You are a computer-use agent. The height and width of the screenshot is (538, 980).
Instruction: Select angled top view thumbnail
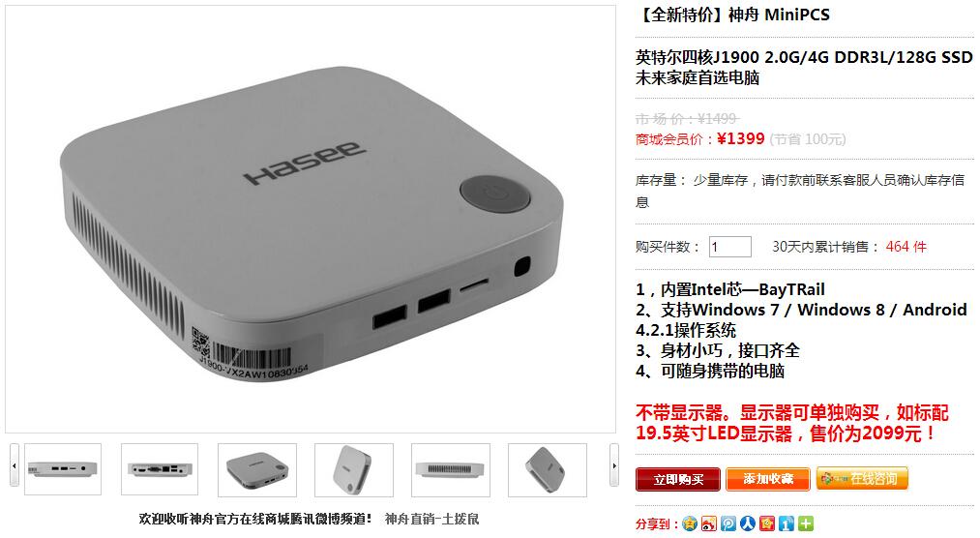(x=257, y=470)
